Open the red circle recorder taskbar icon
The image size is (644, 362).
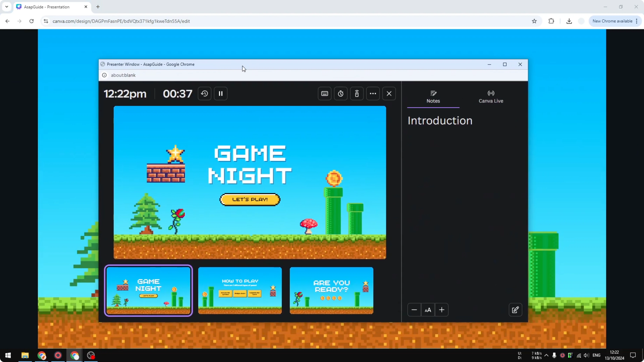pyautogui.click(x=58, y=355)
